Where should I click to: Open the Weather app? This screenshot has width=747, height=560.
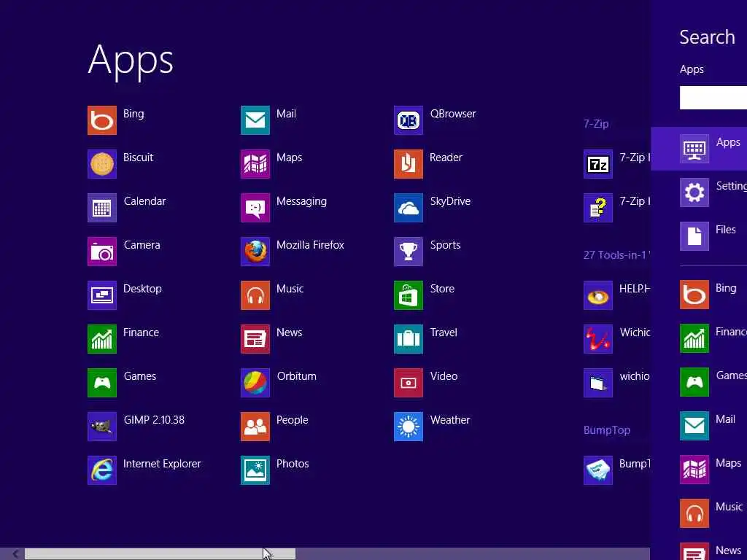[x=409, y=426]
